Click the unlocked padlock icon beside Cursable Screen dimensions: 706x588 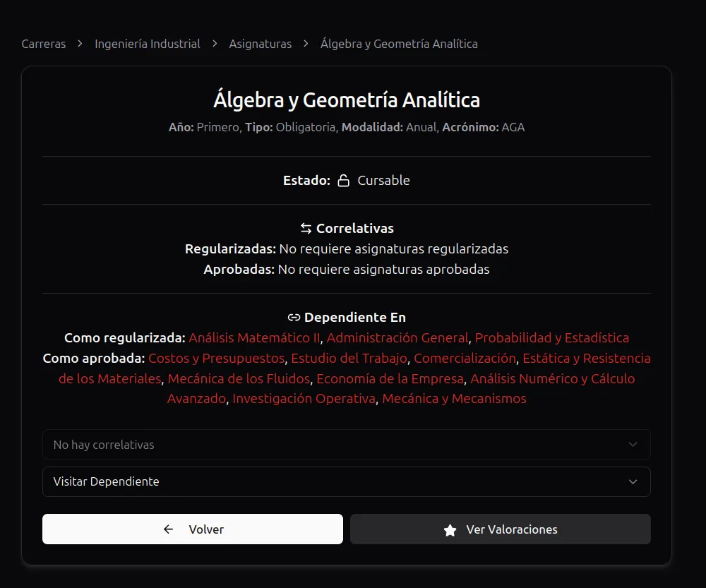coord(344,181)
